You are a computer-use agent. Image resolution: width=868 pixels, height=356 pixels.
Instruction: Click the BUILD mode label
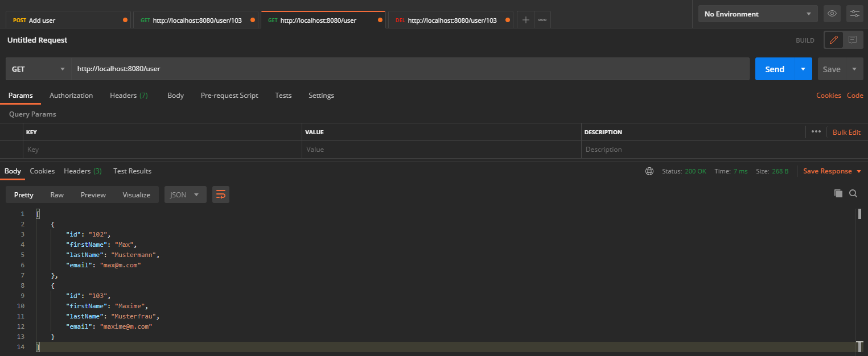pos(805,40)
